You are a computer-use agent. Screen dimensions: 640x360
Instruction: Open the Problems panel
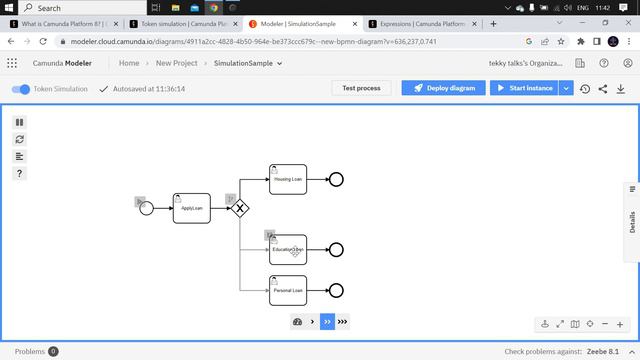coord(36,351)
